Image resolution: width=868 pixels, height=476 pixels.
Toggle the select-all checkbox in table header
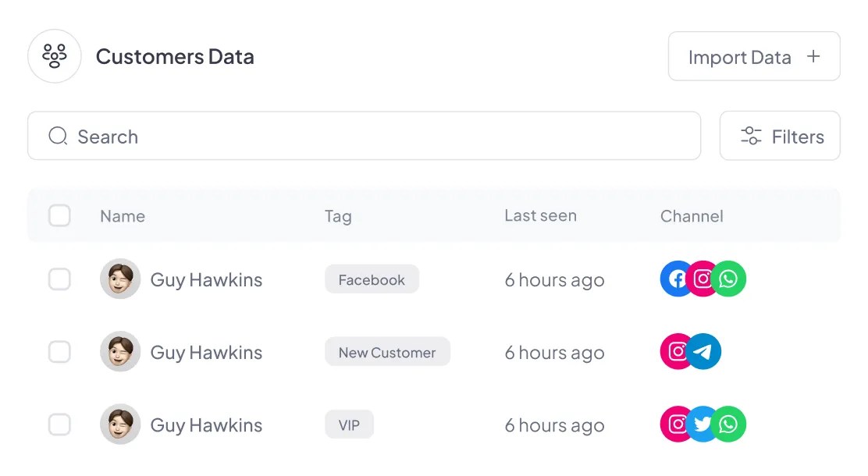coord(59,215)
